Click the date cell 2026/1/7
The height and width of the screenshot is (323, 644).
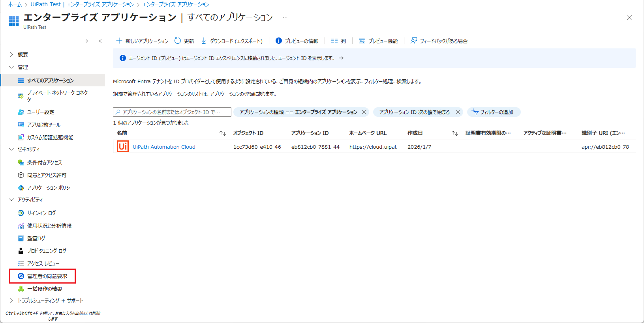click(x=419, y=147)
